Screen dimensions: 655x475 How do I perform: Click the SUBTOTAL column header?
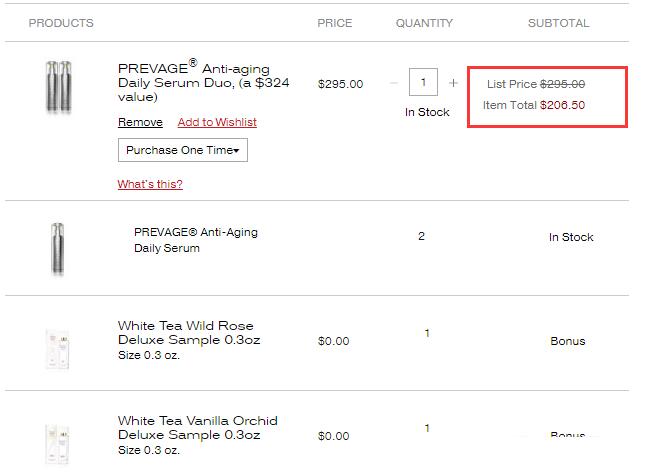point(559,23)
